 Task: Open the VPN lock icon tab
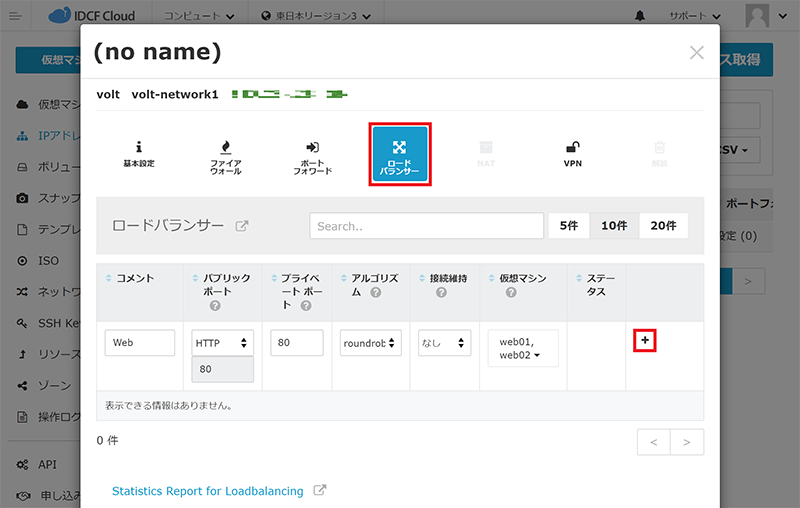click(573, 153)
